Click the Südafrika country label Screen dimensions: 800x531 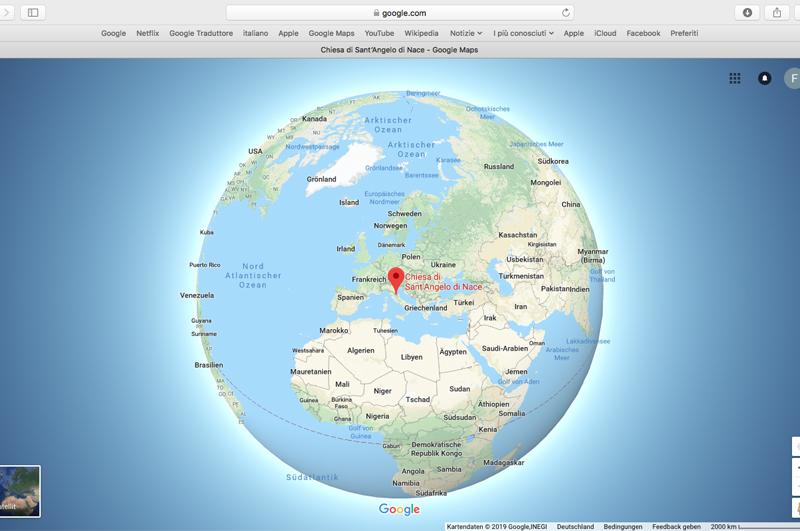[431, 493]
